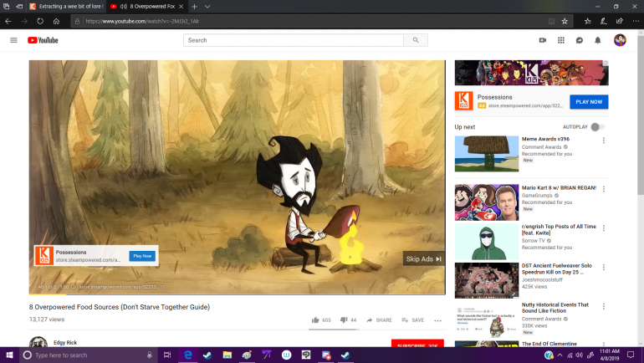Open the create video camera icon
Viewport: 644px width, 363px height.
tap(543, 40)
